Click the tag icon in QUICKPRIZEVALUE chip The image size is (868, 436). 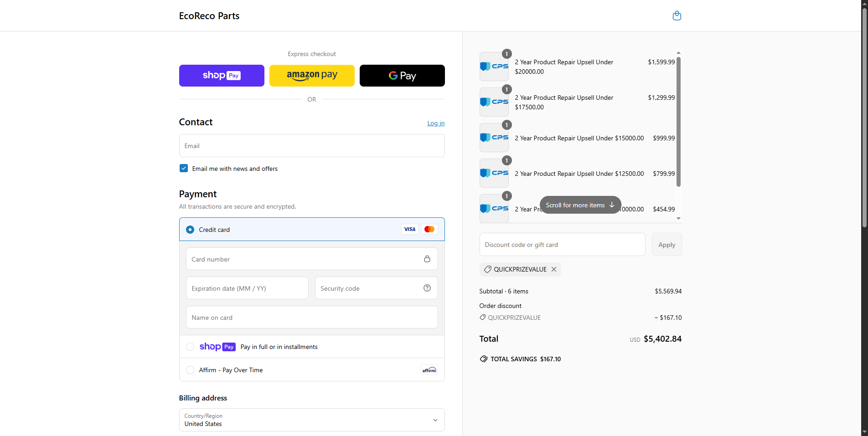488,269
